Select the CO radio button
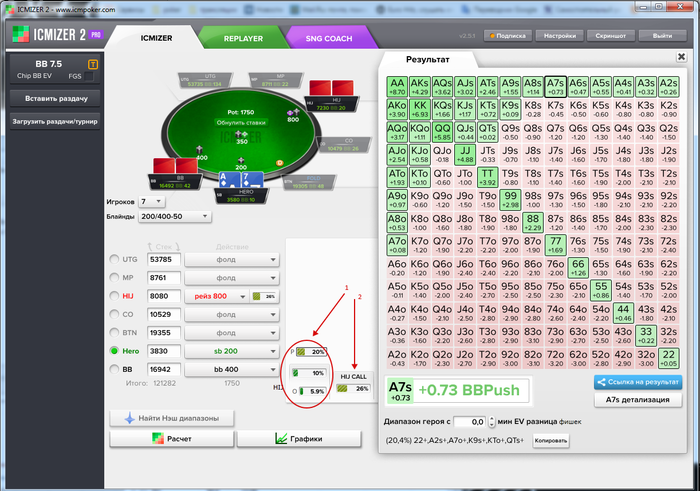The width and height of the screenshot is (700, 491). click(114, 314)
